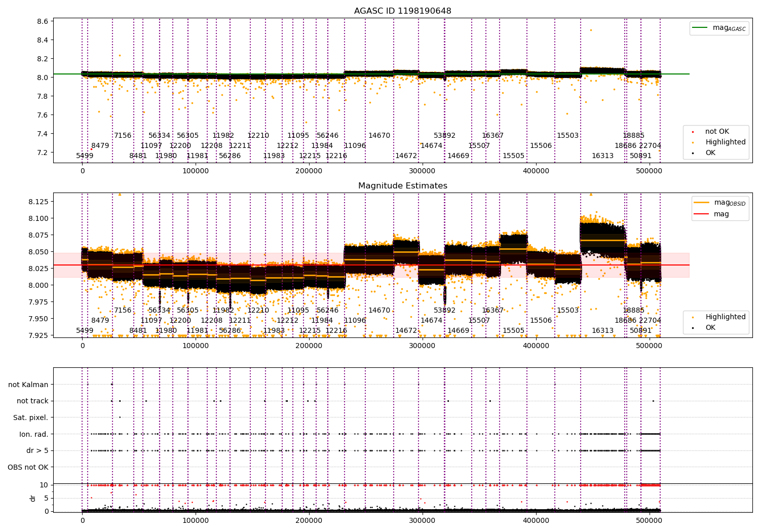
Task: Click OBSID label 14670 in the top plot
Action: (x=379, y=136)
